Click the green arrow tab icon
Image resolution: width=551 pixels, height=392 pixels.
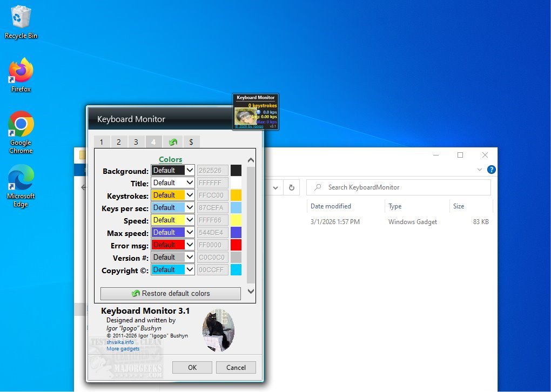point(173,142)
